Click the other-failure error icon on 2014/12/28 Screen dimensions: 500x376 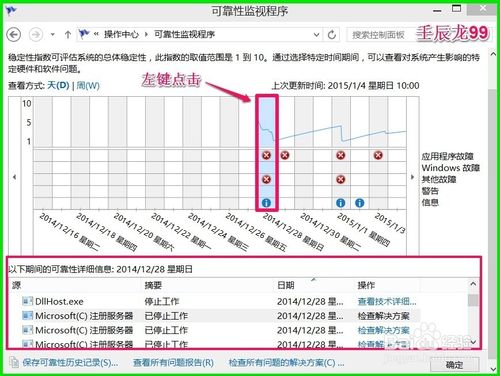tap(266, 179)
